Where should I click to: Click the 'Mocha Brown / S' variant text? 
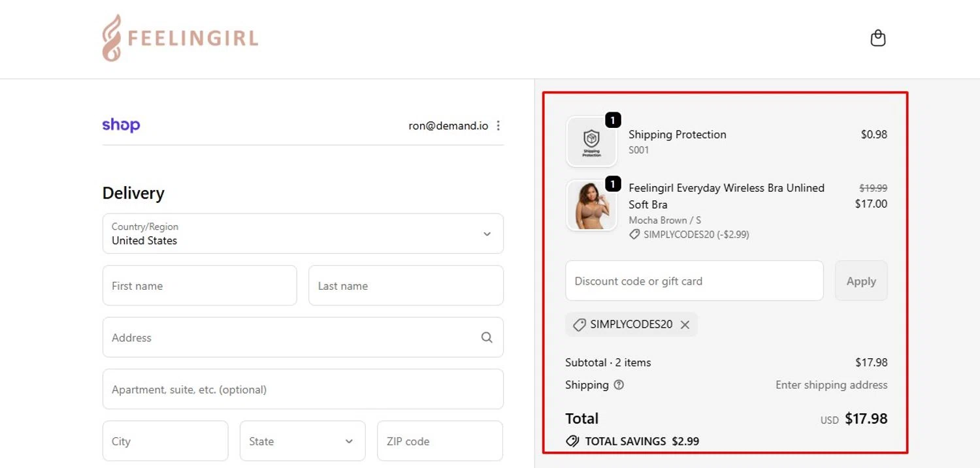[664, 220]
